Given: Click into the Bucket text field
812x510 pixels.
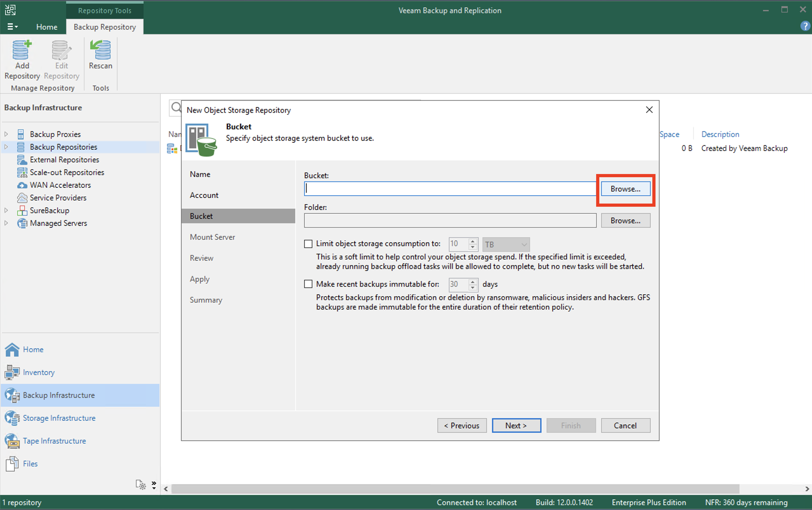Looking at the screenshot, I should point(450,189).
